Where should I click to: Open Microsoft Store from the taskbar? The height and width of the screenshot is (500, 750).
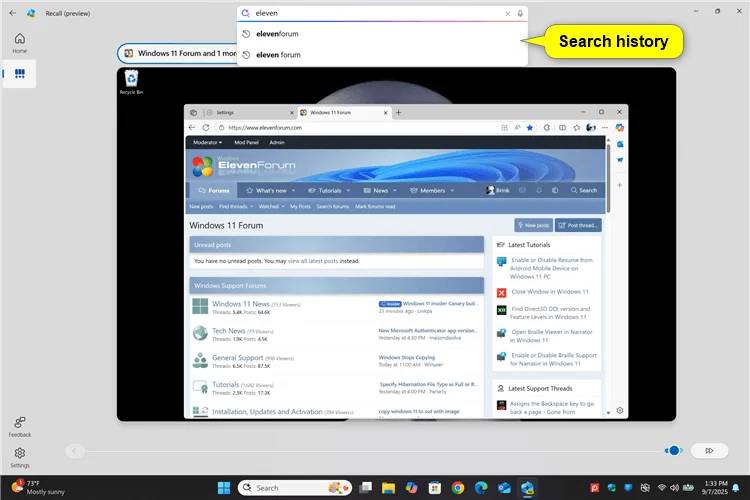[435, 488]
